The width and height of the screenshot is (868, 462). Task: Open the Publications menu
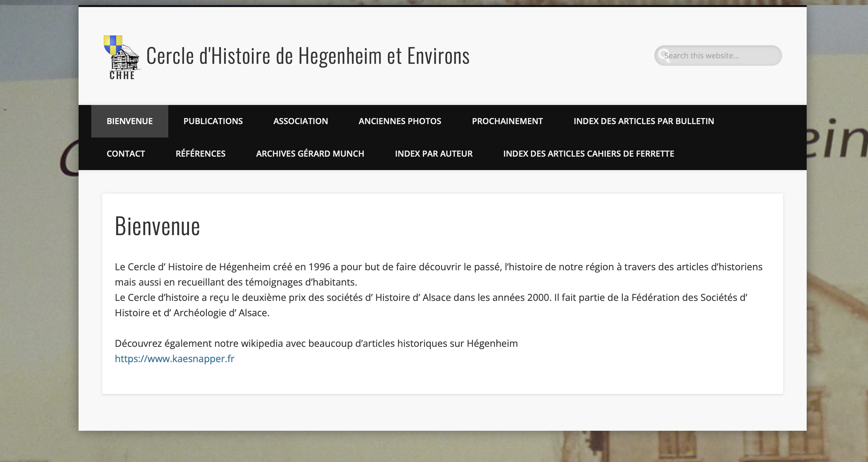pyautogui.click(x=213, y=121)
